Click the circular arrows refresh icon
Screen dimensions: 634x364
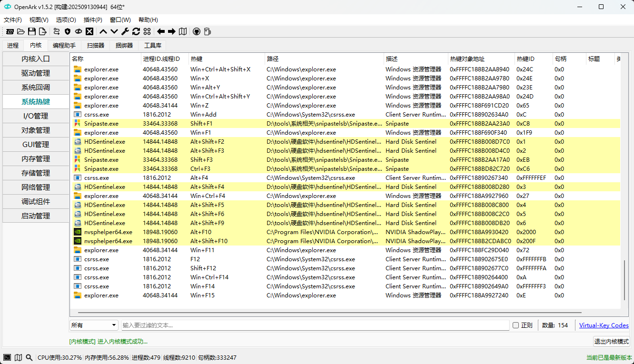pyautogui.click(x=136, y=31)
